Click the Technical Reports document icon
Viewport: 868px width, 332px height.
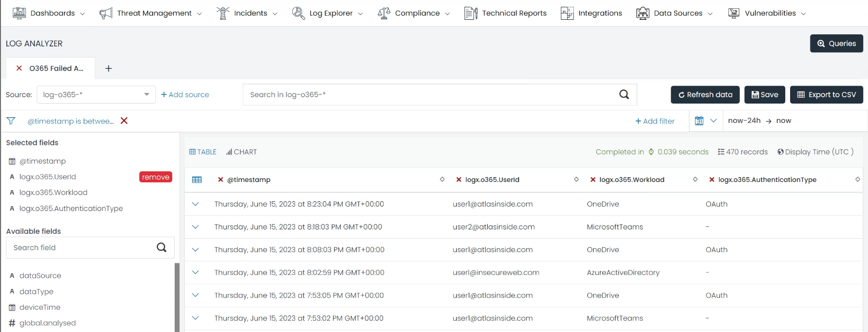coord(471,13)
